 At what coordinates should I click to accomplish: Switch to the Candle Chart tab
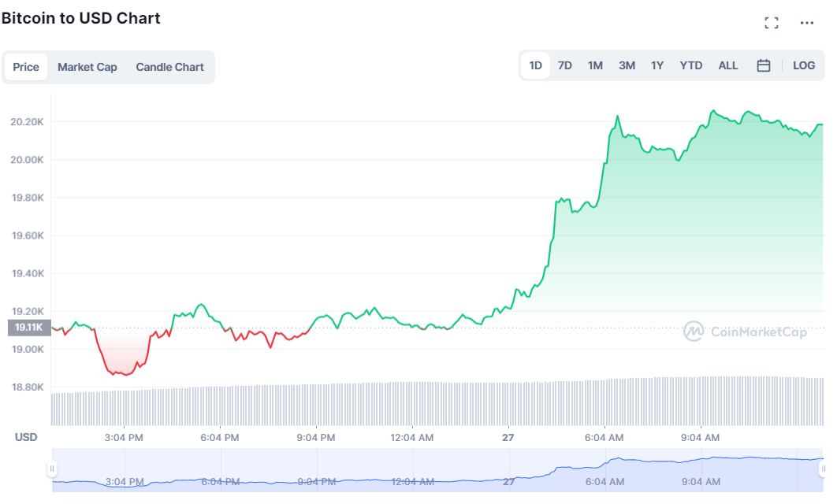pyautogui.click(x=169, y=67)
